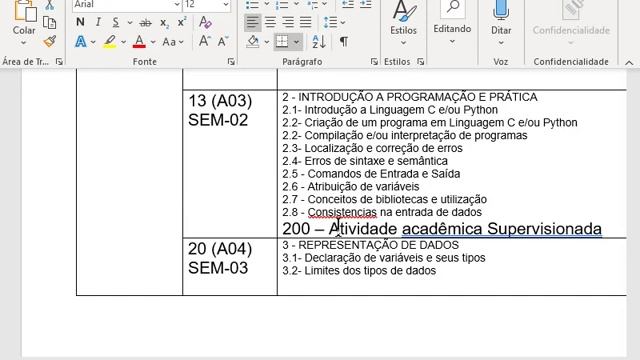Open highlight color dropdown arrow
640x360 pixels.
pos(123,42)
